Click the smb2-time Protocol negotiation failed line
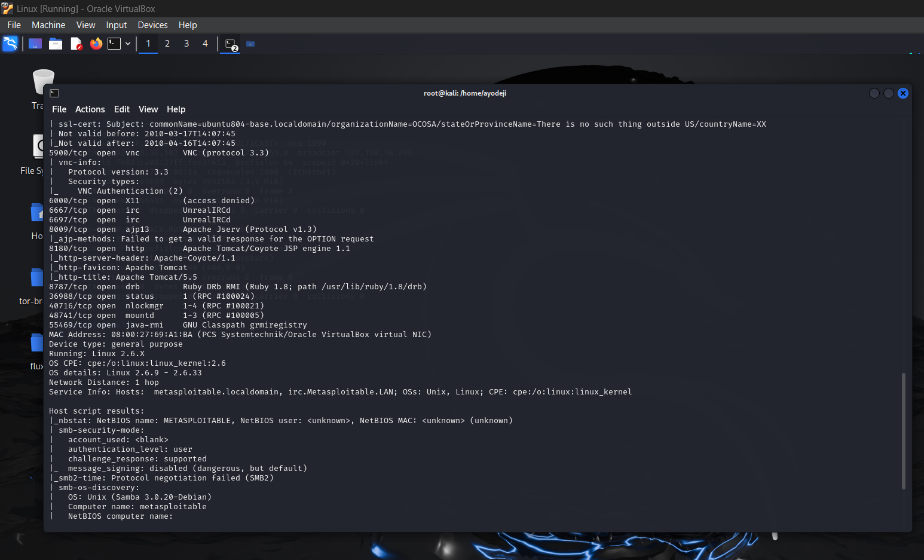This screenshot has width=924, height=560. (x=161, y=478)
